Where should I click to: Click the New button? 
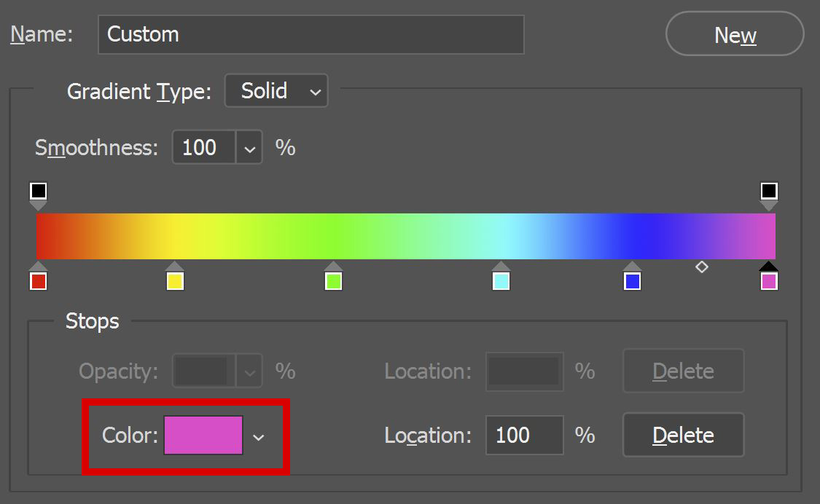point(734,34)
